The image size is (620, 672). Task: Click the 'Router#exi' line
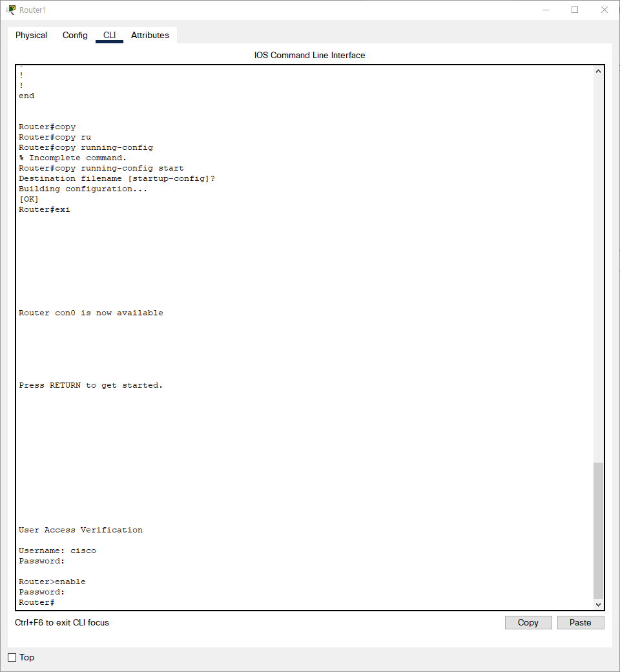coord(44,209)
